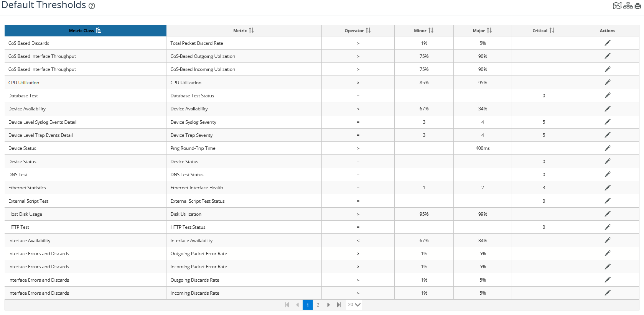This screenshot has height=315, width=644.
Task: Edit the DNS Test Status threshold
Action: [x=607, y=174]
